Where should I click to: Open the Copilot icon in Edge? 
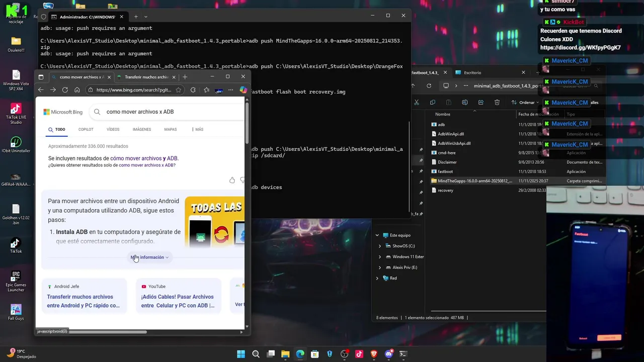click(x=243, y=90)
